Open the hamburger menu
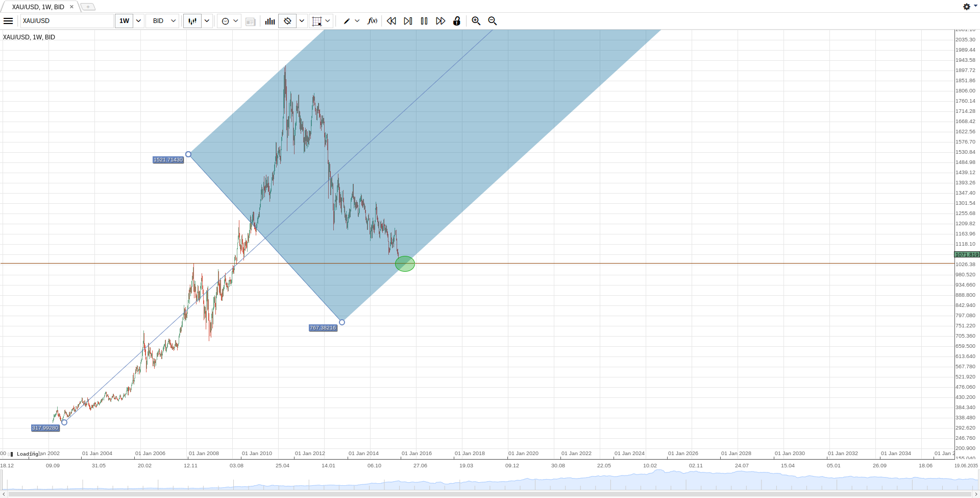This screenshot has width=980, height=498. [x=8, y=21]
